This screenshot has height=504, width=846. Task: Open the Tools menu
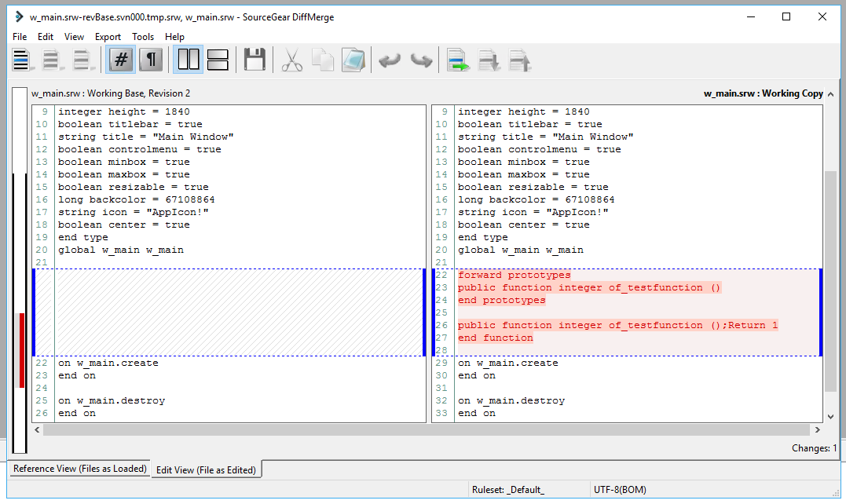tap(143, 37)
